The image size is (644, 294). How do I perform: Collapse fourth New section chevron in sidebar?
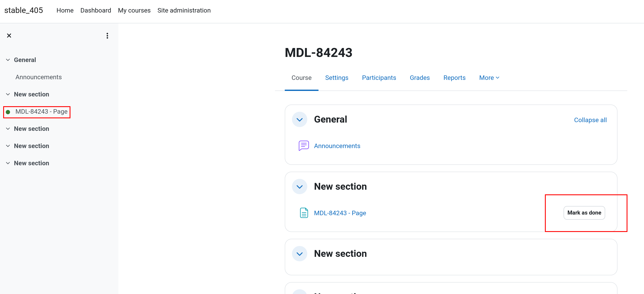coord(8,163)
